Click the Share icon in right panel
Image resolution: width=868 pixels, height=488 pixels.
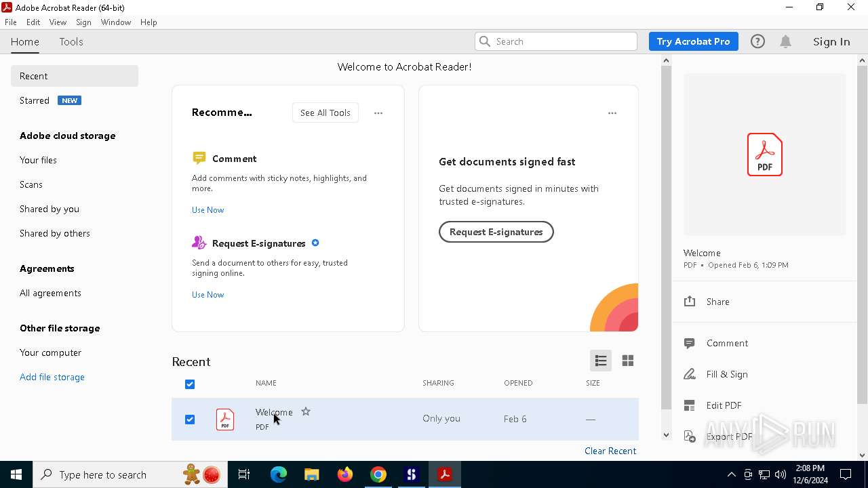pos(690,302)
